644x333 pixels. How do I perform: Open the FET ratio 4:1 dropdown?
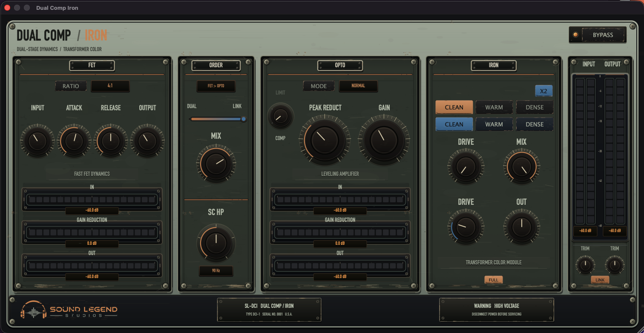110,86
